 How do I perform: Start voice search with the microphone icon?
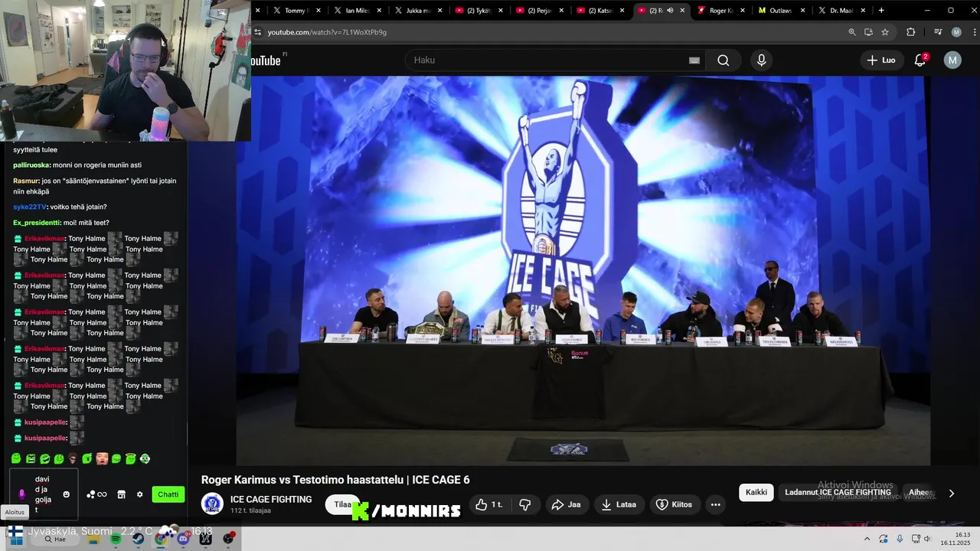coord(761,60)
